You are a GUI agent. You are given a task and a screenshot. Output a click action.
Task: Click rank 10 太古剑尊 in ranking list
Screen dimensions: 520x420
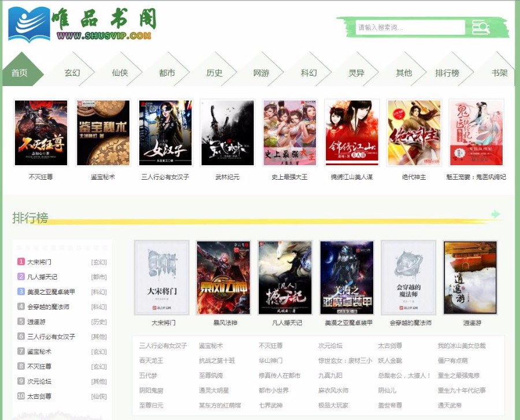[x=39, y=396]
